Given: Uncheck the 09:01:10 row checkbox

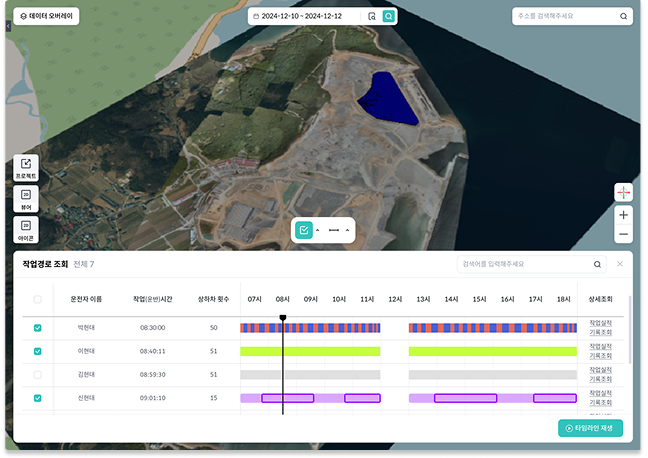Looking at the screenshot, I should click(38, 398).
